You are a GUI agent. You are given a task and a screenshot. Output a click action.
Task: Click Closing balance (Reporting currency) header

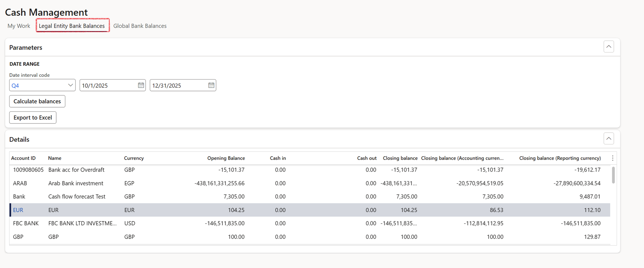coord(560,158)
